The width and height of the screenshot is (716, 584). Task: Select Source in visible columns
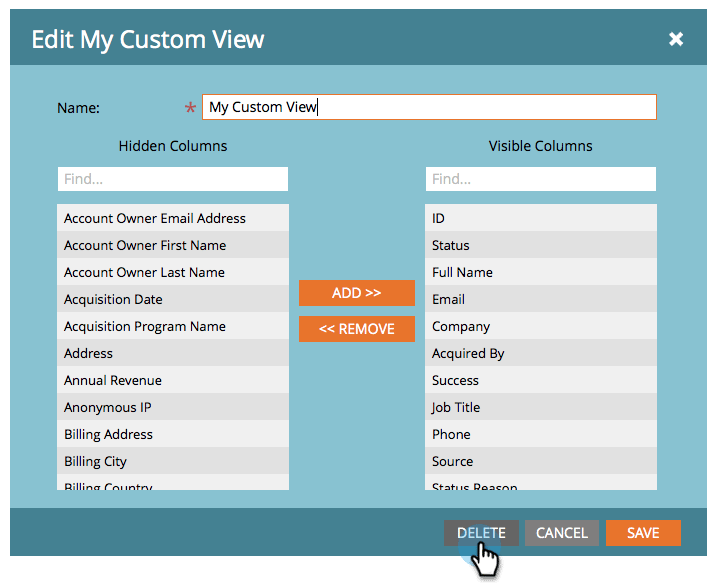[x=541, y=460]
